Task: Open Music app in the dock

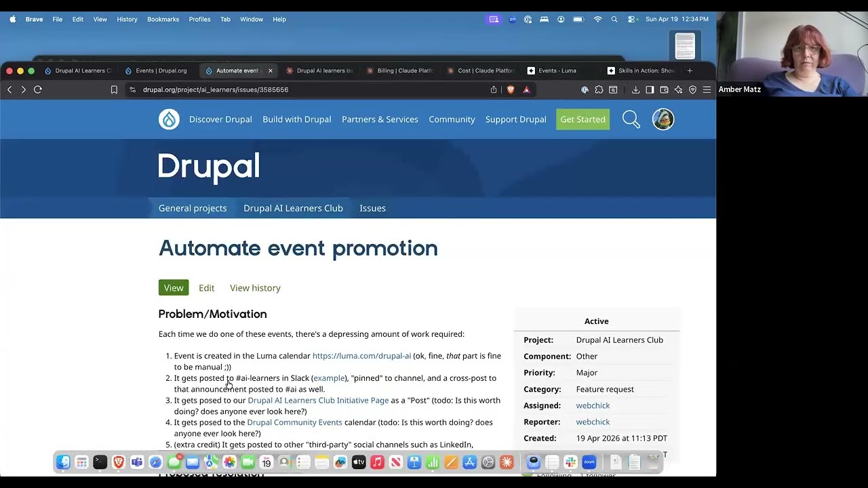Action: point(377,462)
